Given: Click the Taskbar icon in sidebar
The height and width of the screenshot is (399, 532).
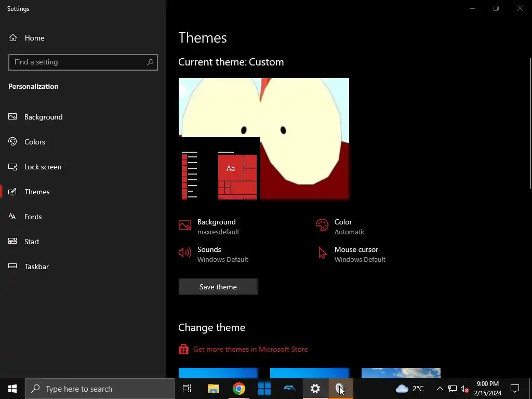Looking at the screenshot, I should [x=12, y=266].
